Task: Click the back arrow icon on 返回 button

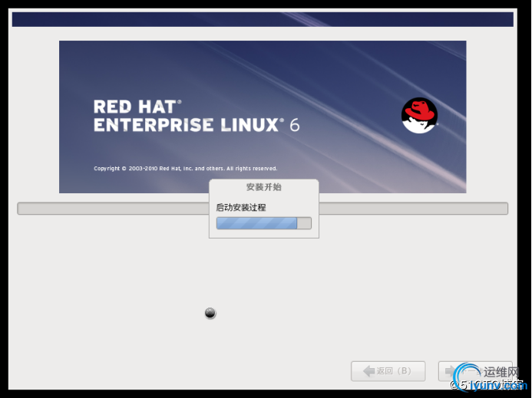Action: [368, 371]
